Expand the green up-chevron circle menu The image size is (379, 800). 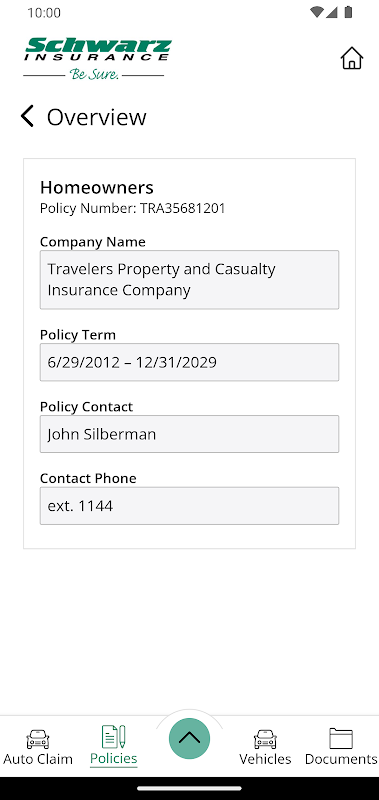tap(189, 738)
